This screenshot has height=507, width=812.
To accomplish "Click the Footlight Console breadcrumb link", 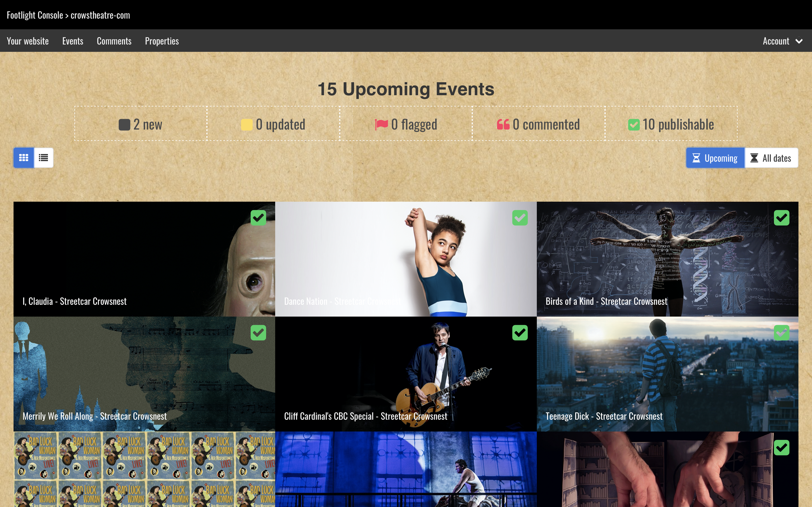I will [35, 15].
